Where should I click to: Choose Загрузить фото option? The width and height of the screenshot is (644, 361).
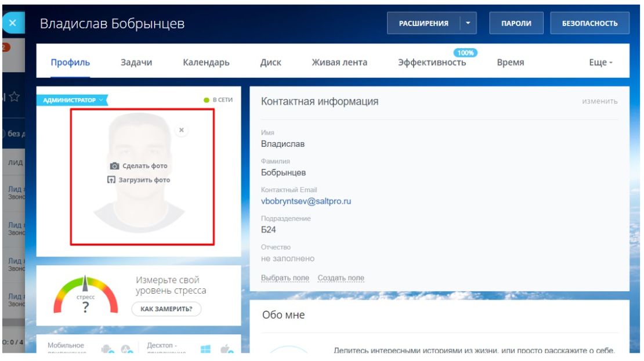pos(144,180)
